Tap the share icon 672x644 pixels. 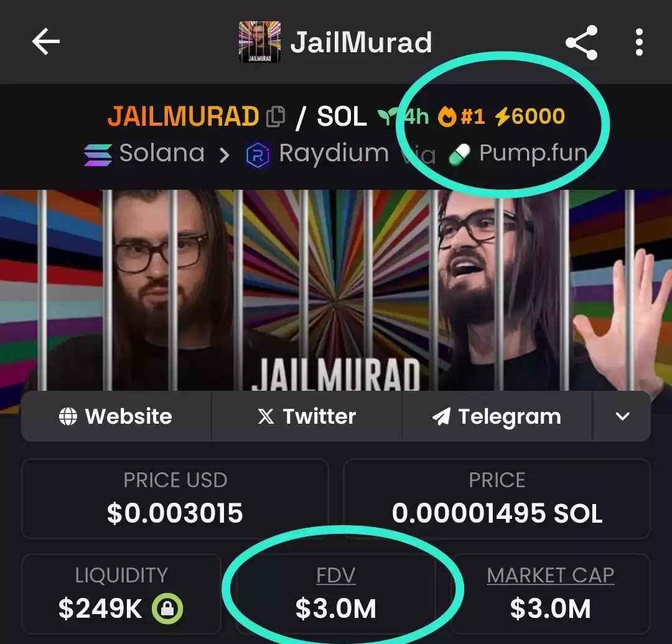pyautogui.click(x=582, y=42)
